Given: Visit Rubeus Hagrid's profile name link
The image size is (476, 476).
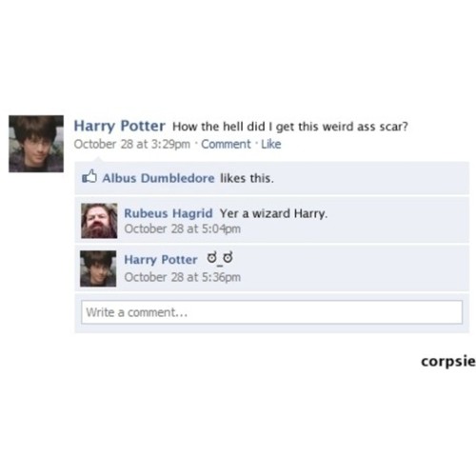Looking at the screenshot, I should click(x=169, y=213).
